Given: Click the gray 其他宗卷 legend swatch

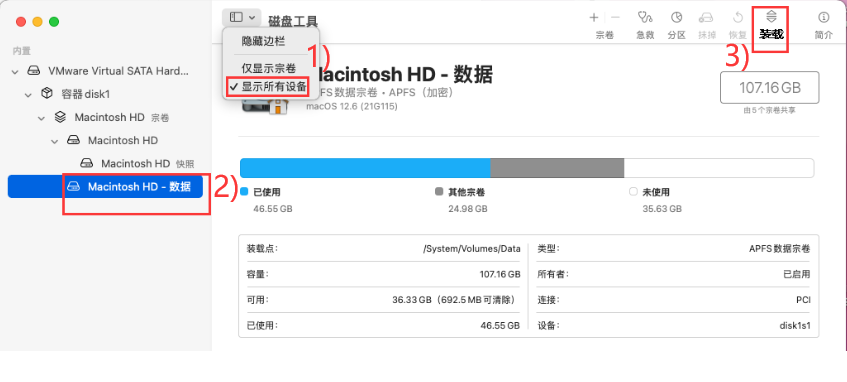Looking at the screenshot, I should 439,191.
